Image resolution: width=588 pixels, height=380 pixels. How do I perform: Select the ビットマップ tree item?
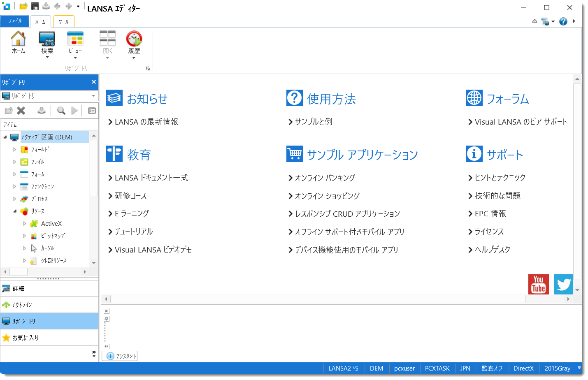(53, 236)
